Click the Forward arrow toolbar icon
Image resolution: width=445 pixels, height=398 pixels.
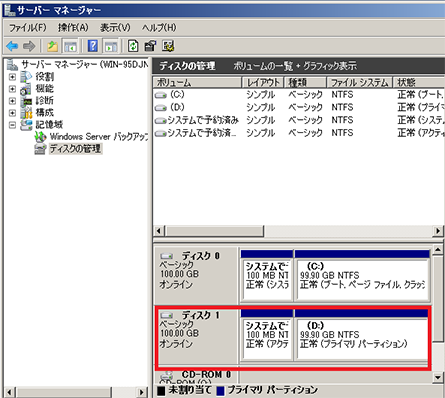[x=29, y=46]
